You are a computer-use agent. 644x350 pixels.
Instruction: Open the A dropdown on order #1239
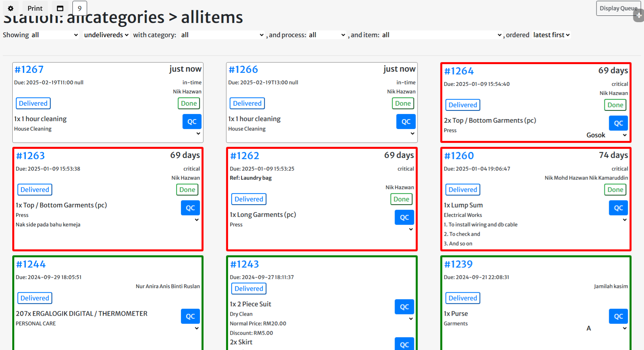[x=606, y=329]
